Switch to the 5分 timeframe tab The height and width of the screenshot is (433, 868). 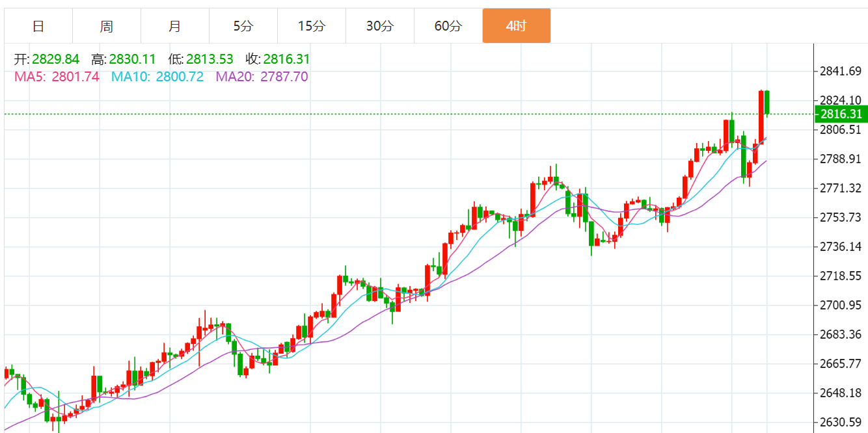pyautogui.click(x=243, y=26)
